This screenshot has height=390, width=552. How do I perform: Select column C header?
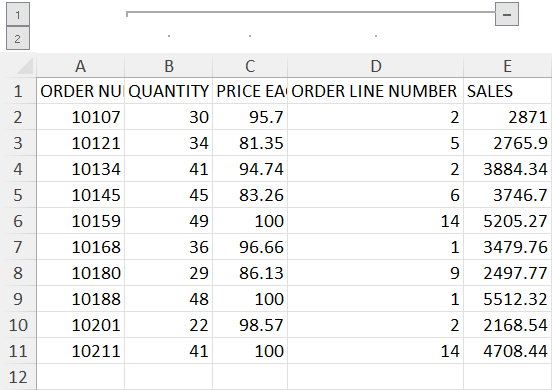click(x=250, y=65)
